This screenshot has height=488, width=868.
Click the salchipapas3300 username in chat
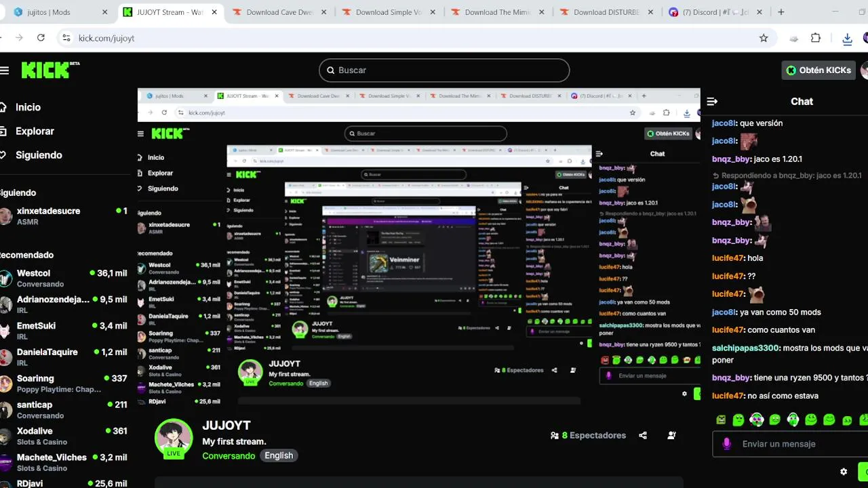[x=745, y=348]
